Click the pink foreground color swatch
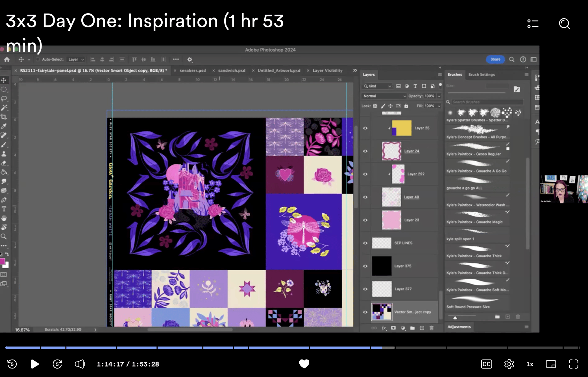The height and width of the screenshot is (377, 588). (2, 261)
